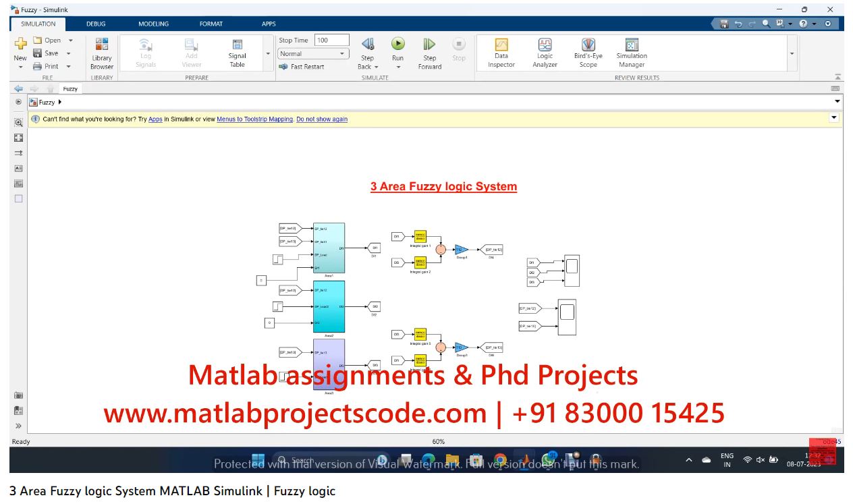Expand the Prepare gallery arrow
Screen dimensions: 853x504
(268, 53)
